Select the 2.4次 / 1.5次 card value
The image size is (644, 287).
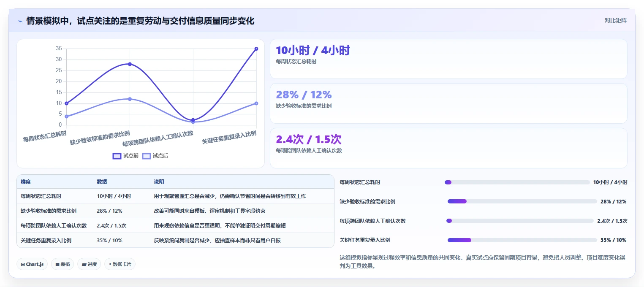coord(309,139)
